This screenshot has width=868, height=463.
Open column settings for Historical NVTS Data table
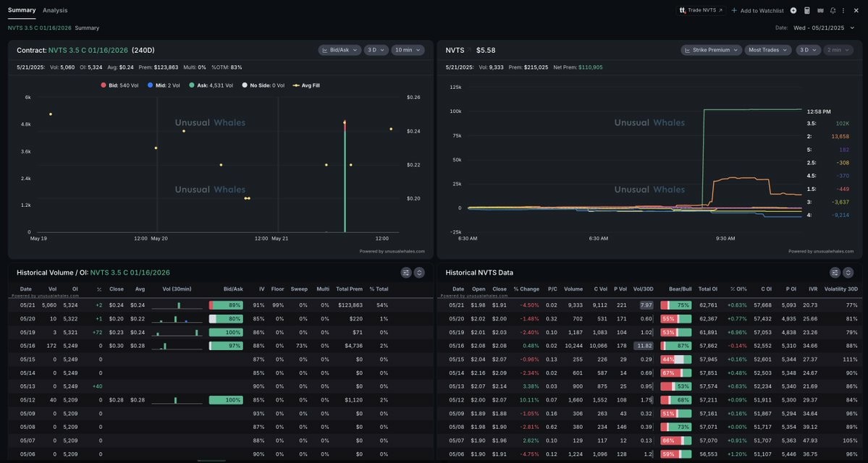(x=835, y=273)
